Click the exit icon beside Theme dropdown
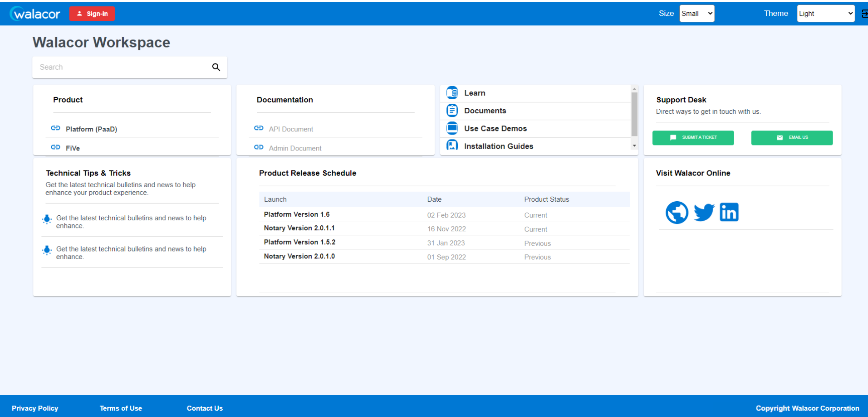This screenshot has height=417, width=868. point(864,14)
